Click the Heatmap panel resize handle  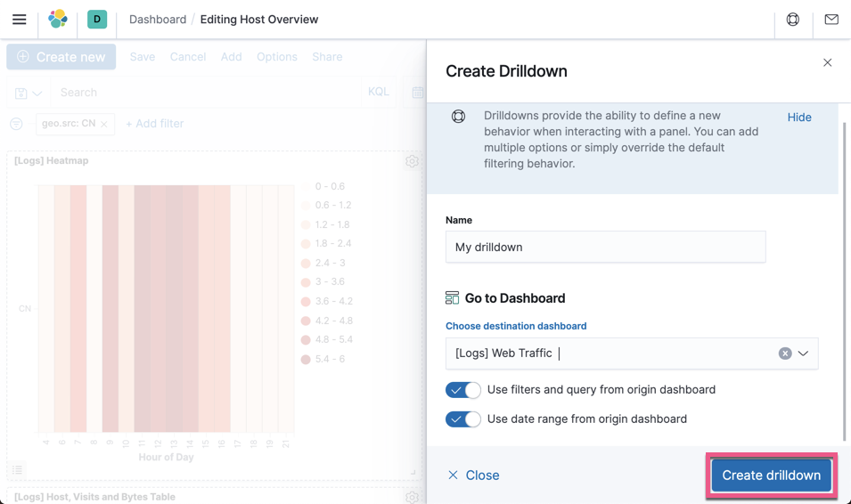click(413, 472)
